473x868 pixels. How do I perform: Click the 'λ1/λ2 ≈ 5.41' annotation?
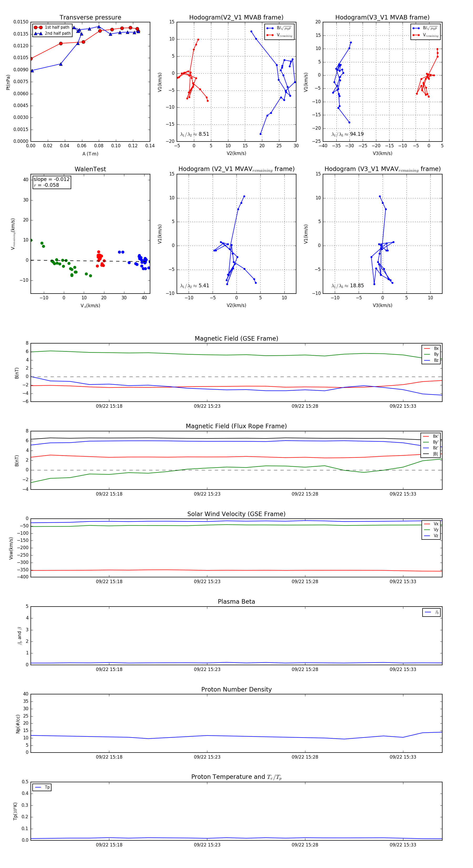(x=194, y=286)
